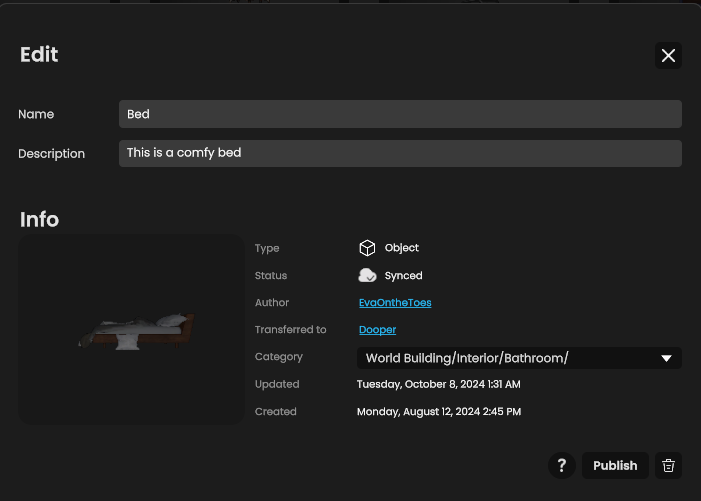Click the help question mark icon

[562, 465]
